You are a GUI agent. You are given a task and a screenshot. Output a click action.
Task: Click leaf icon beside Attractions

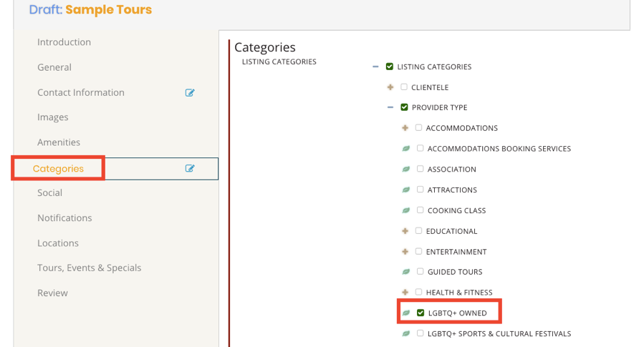405,190
